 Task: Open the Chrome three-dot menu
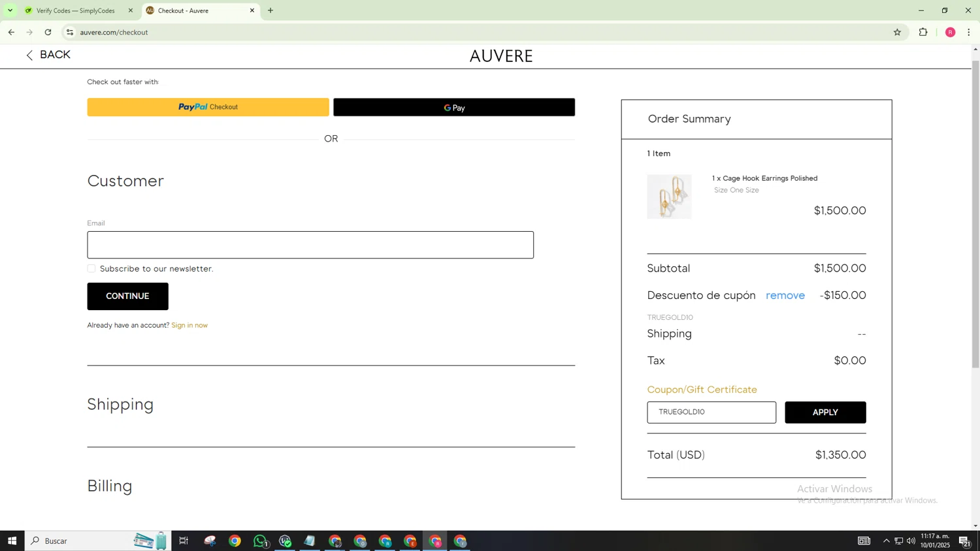969,32
